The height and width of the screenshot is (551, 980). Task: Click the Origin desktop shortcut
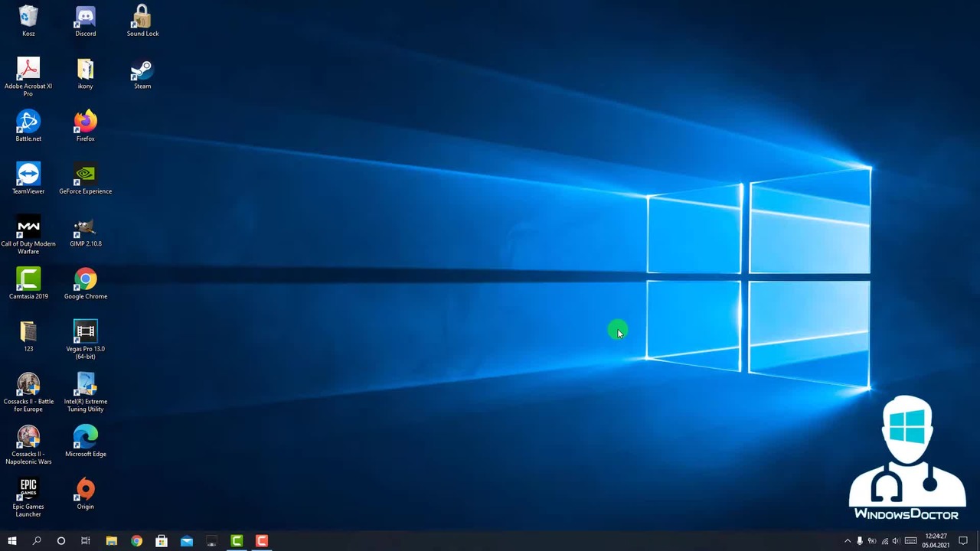(x=85, y=494)
